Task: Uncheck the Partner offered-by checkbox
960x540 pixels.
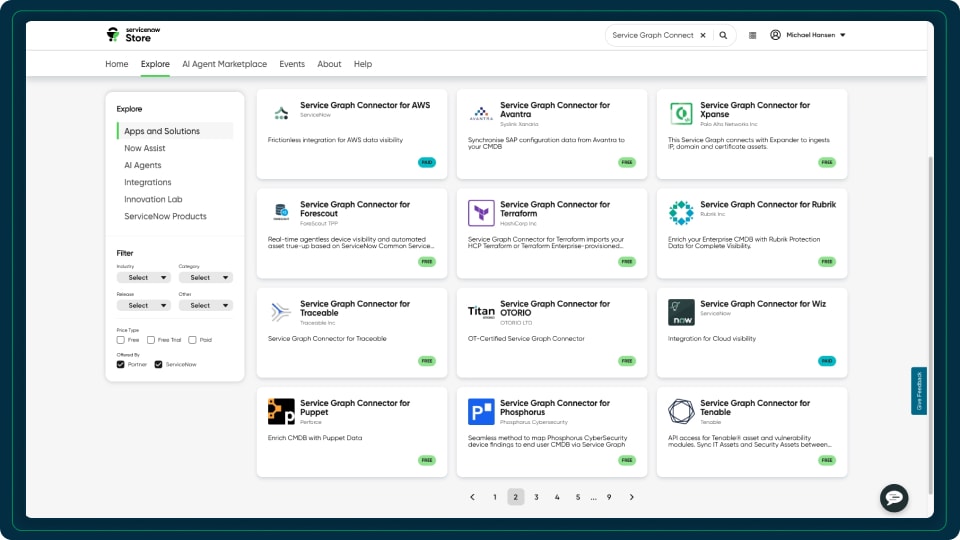Action: (x=121, y=364)
